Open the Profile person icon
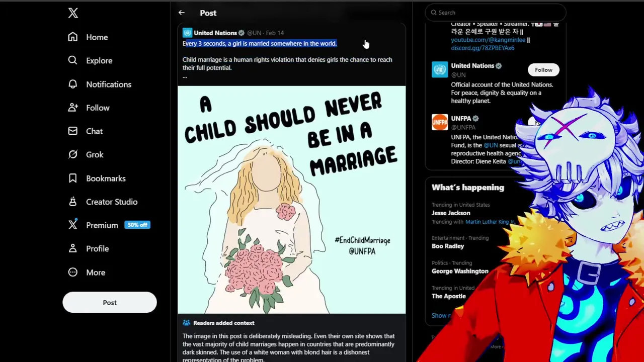The height and width of the screenshot is (362, 644). [x=73, y=248]
